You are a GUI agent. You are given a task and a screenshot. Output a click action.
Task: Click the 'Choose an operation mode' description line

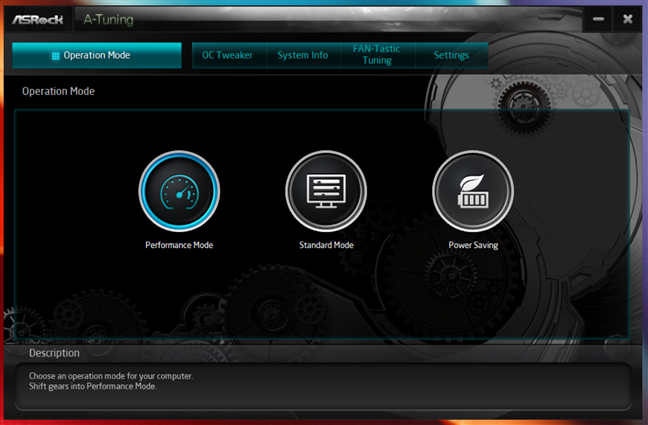[110, 376]
